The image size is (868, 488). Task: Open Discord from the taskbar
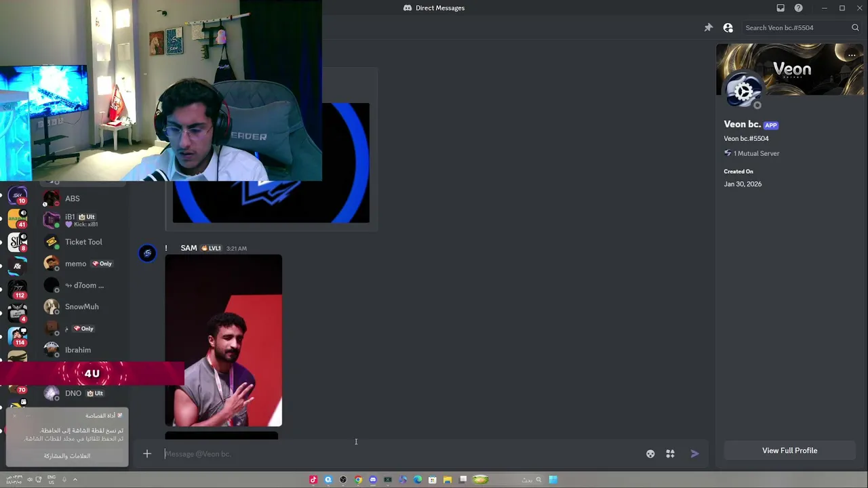[373, 480]
